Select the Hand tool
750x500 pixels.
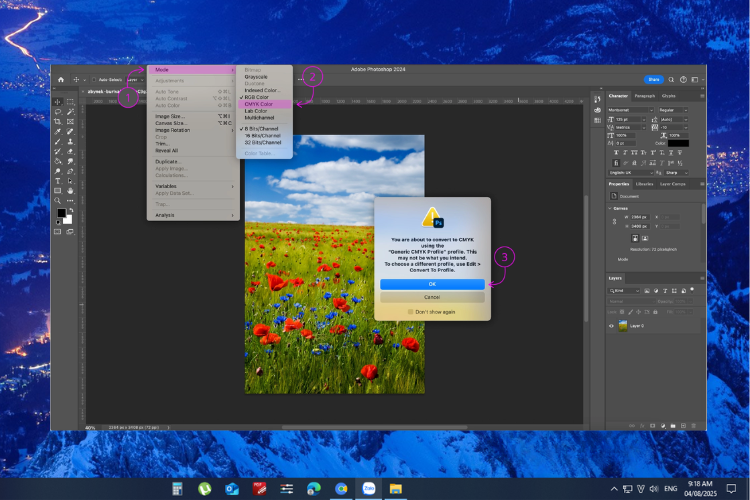70,191
